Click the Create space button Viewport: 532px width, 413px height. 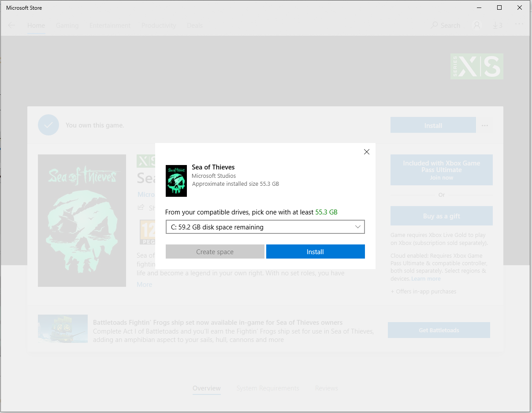pos(215,252)
